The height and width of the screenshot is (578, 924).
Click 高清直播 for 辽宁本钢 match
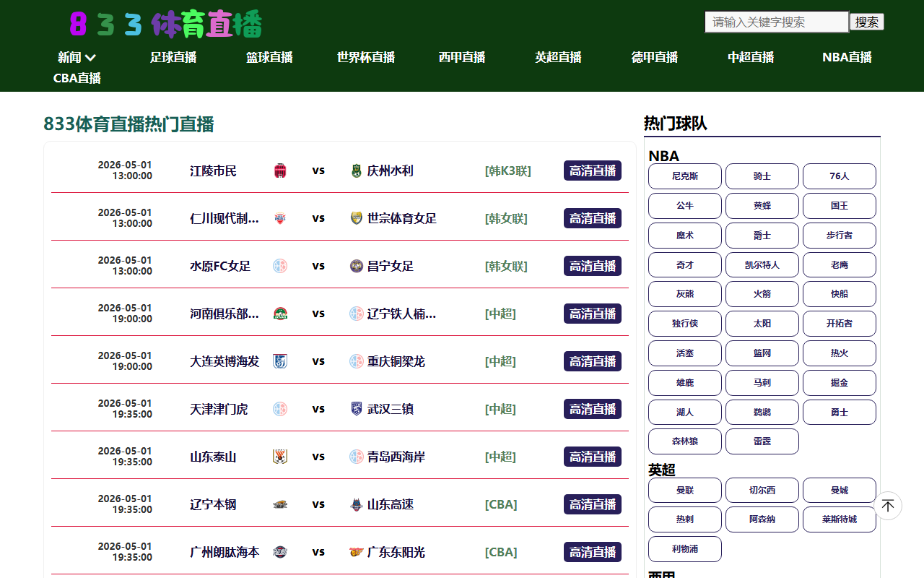tap(593, 504)
